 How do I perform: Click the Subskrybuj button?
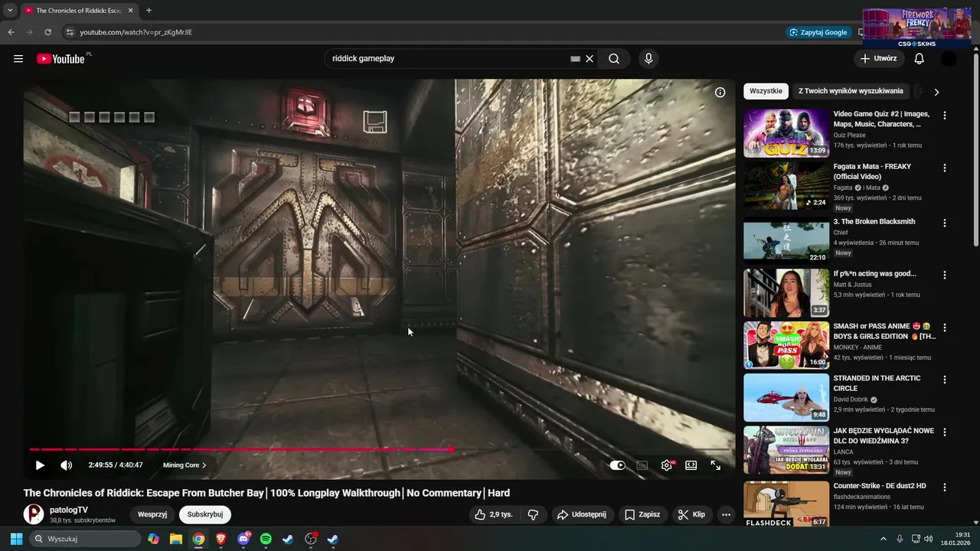coord(205,514)
